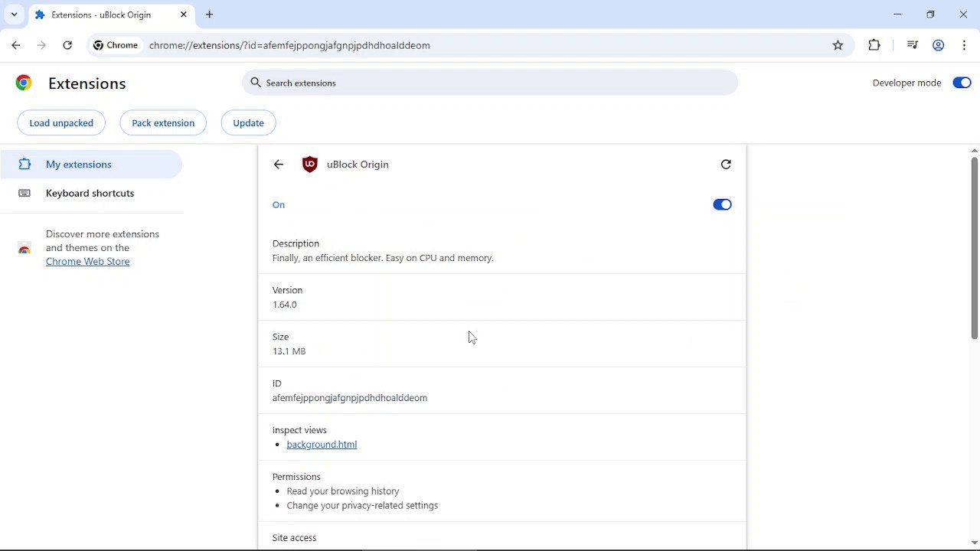Click the extension description text
Screen dimensions: 980x551
tap(383, 258)
